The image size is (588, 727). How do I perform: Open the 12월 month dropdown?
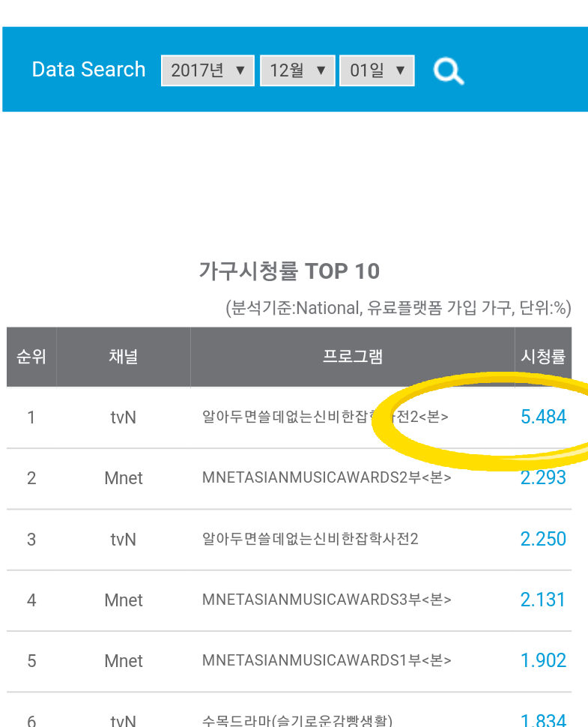(x=297, y=70)
